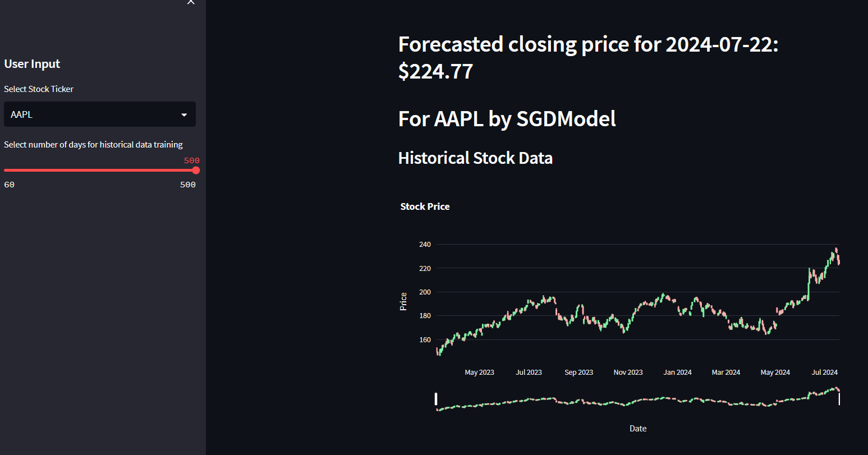Click the Historical Stock Data heading

475,158
